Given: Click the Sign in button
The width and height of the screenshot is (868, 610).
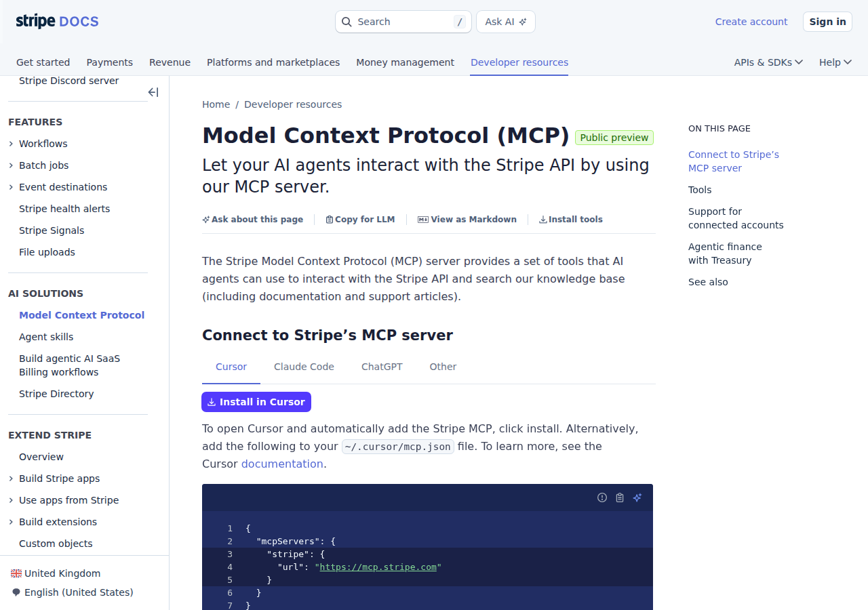Looking at the screenshot, I should click(827, 22).
